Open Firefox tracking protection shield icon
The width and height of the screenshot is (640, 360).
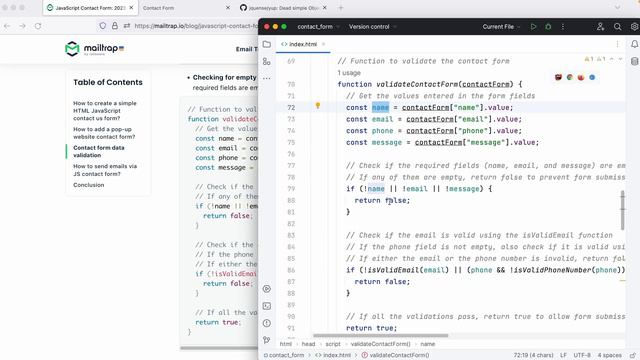coord(103,26)
